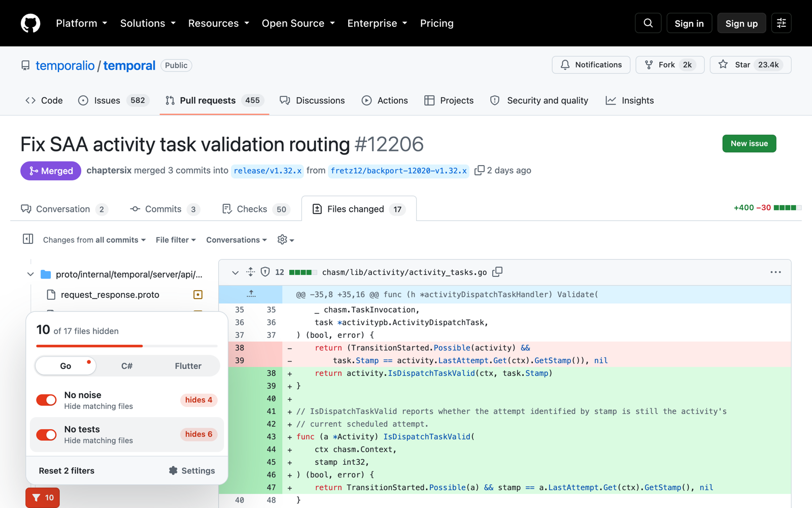The width and height of the screenshot is (812, 508).
Task: Select the Go language preset
Action: [x=65, y=366]
